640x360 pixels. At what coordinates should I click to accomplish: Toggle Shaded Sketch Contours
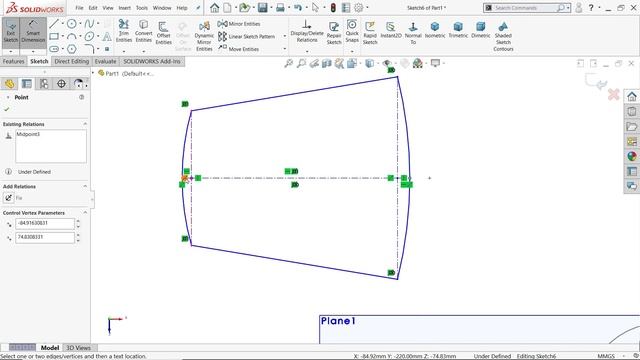(503, 36)
